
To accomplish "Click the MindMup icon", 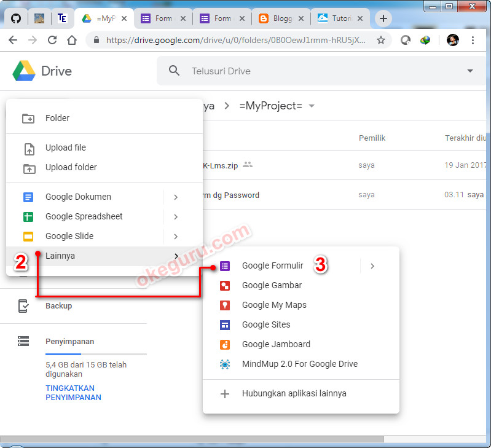I will tap(225, 364).
